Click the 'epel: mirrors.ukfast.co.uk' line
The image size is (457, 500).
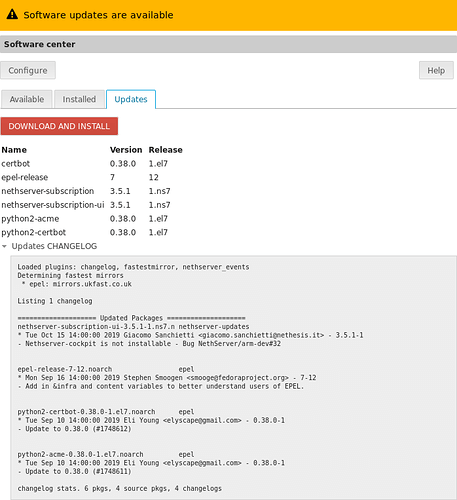point(77,284)
